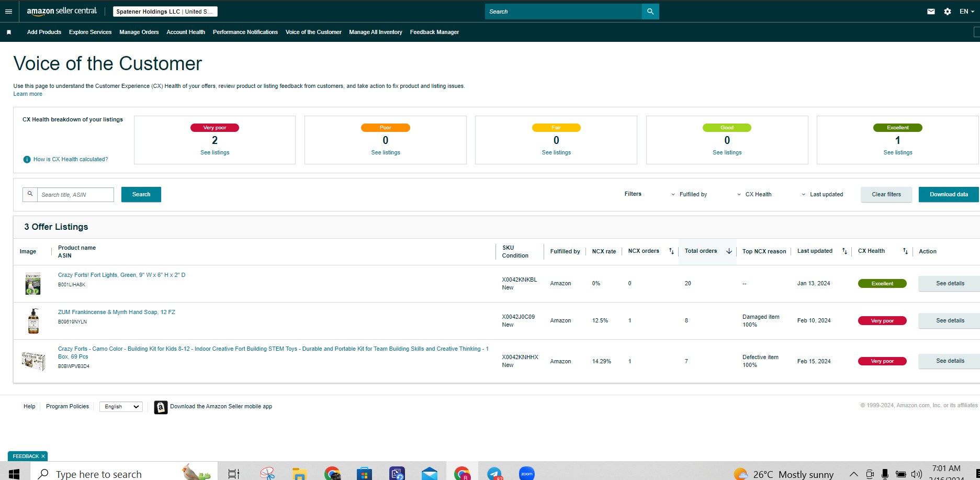The height and width of the screenshot is (480, 980).
Task: See listings under Excellent
Action: coord(898,153)
